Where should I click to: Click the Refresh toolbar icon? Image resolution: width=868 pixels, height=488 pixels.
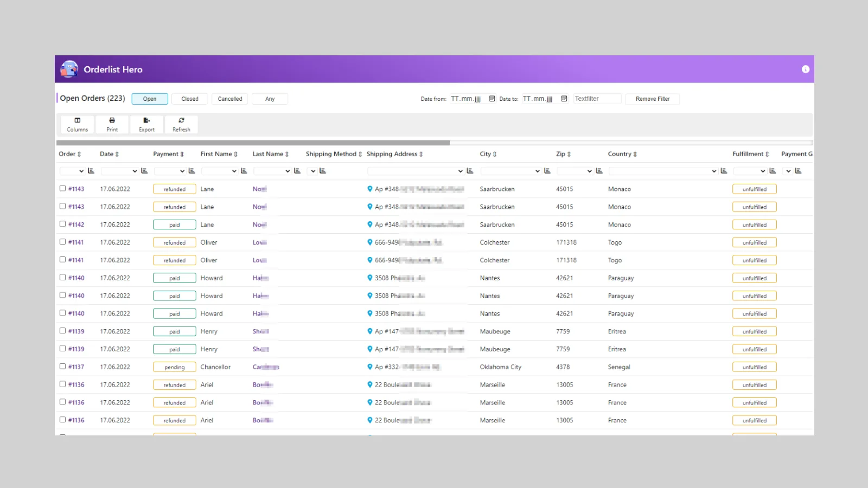(x=181, y=120)
